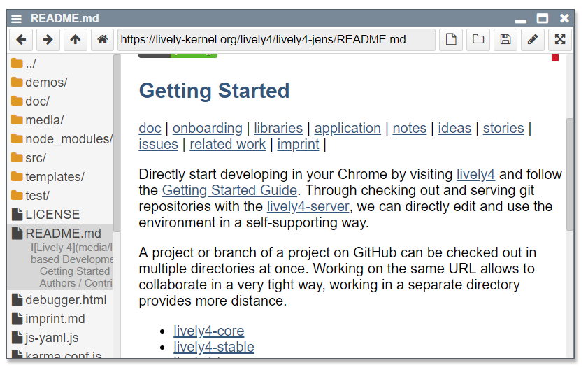The image size is (588, 372).
Task: Open the hamburger menu in the title bar
Action: [x=16, y=19]
